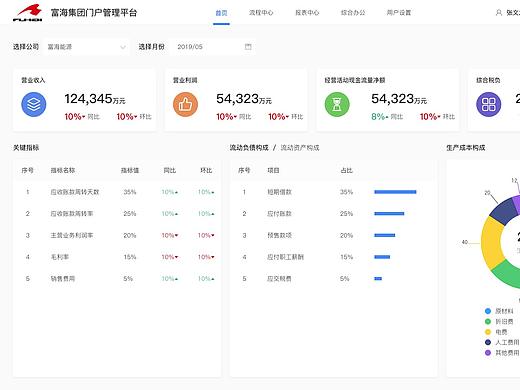520x390 pixels.
Task: Open the 选择公司 dropdown chevron
Action: tap(123, 47)
